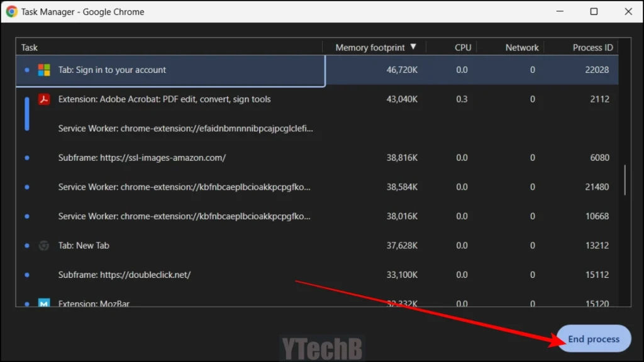Image resolution: width=644 pixels, height=362 pixels.
Task: Select the ssl-images-amazon.com subframe row
Action: pyautogui.click(x=317, y=158)
